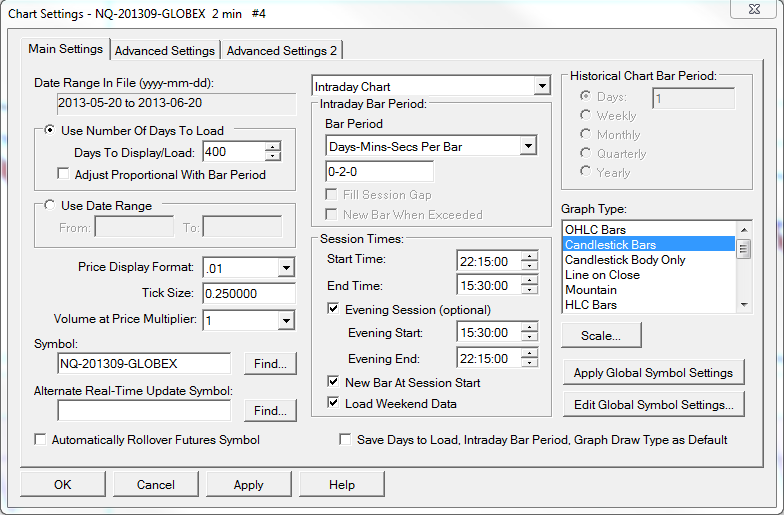Click the session End Time field
Image resolution: width=784 pixels, height=515 pixels.
490,286
